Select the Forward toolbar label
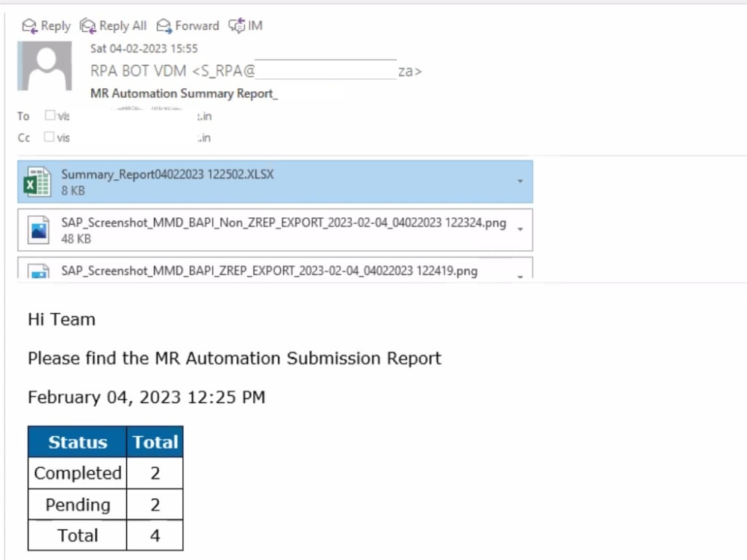 [196, 25]
